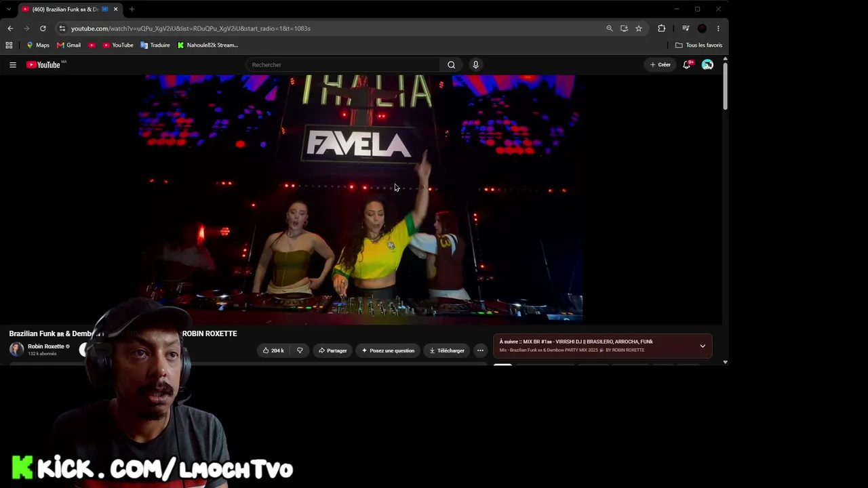Image resolution: width=868 pixels, height=488 pixels.
Task: Click the Posez une question button
Action: [388, 350]
